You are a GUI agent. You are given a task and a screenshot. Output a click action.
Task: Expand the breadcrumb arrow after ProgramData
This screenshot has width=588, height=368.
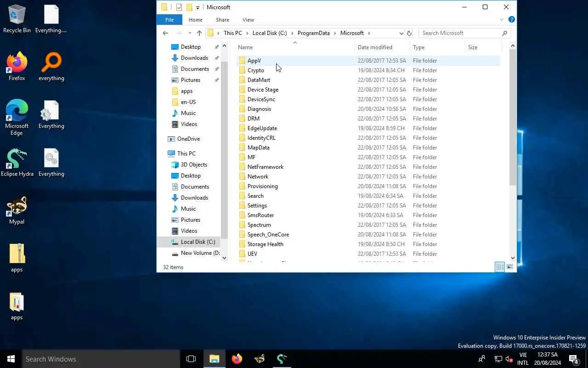[x=335, y=33]
